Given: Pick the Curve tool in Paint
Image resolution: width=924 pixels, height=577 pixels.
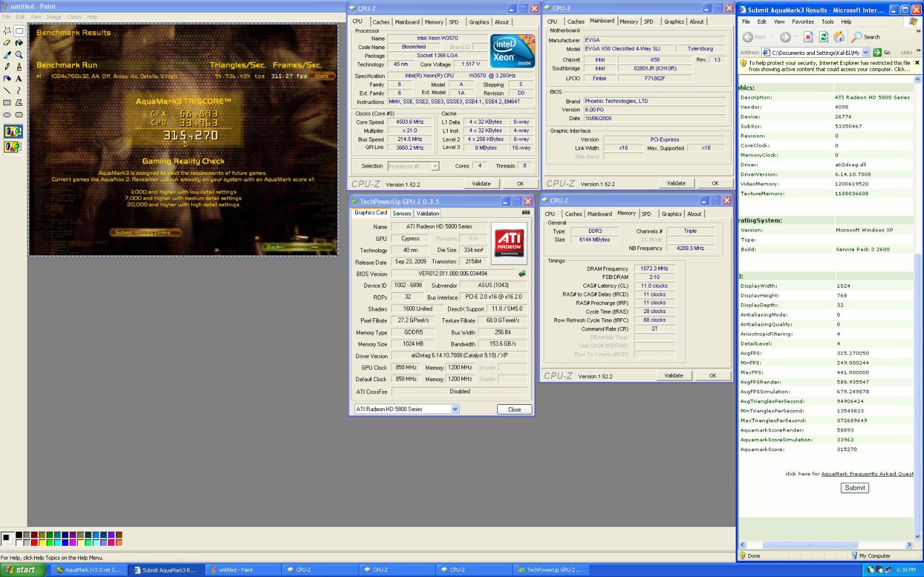Looking at the screenshot, I should [x=19, y=91].
